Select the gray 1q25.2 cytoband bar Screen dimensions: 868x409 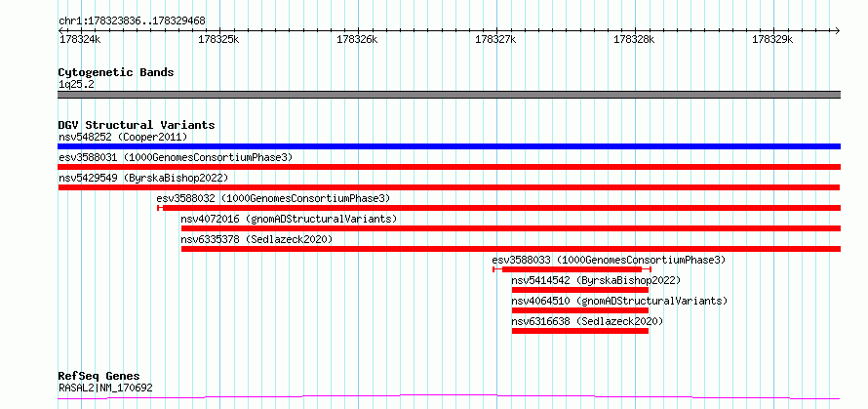pyautogui.click(x=449, y=95)
